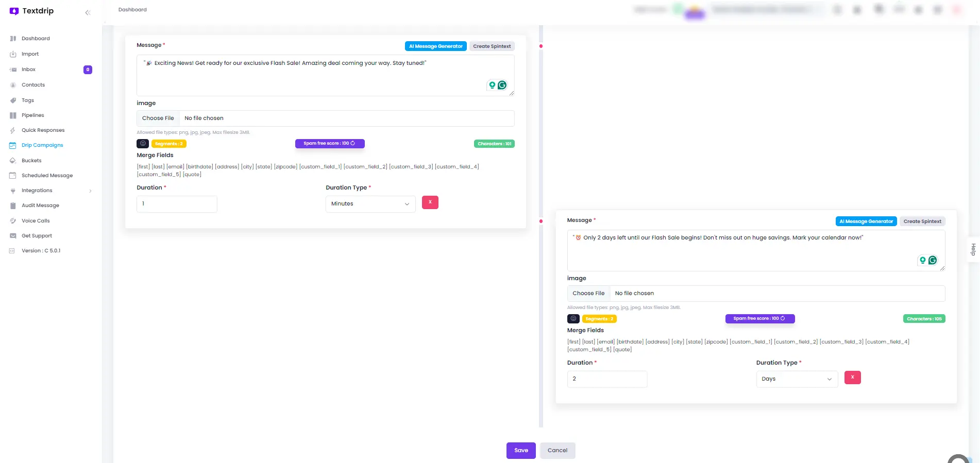Open AI Message Generator for first message
The image size is (980, 463).
coord(435,46)
